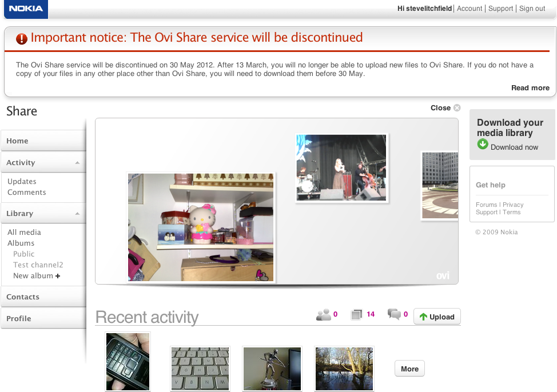
Task: Open the Terms link
Action: tap(511, 213)
